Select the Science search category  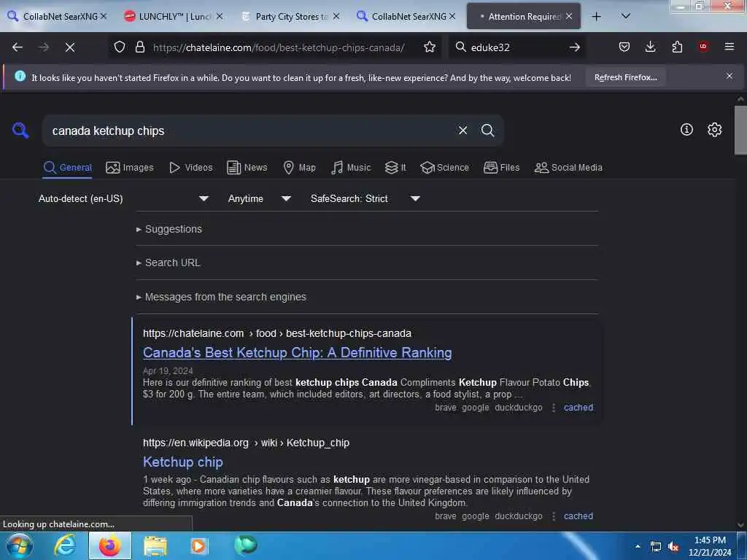(x=444, y=168)
